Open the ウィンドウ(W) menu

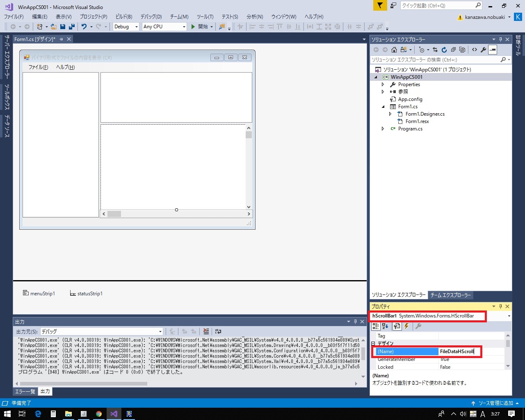[283, 17]
